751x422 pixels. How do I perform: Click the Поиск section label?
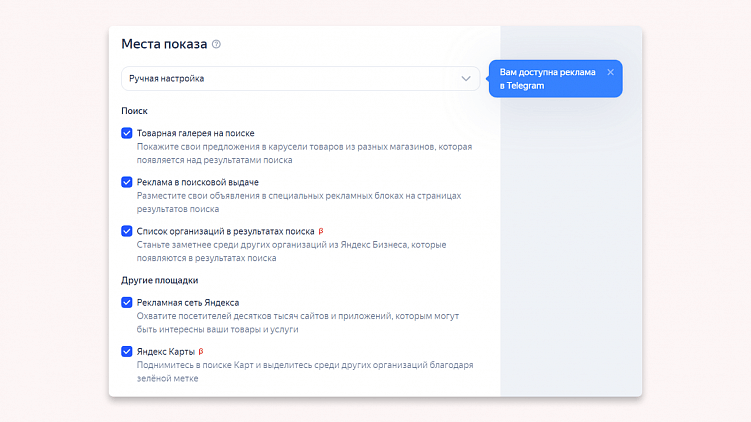click(x=134, y=111)
